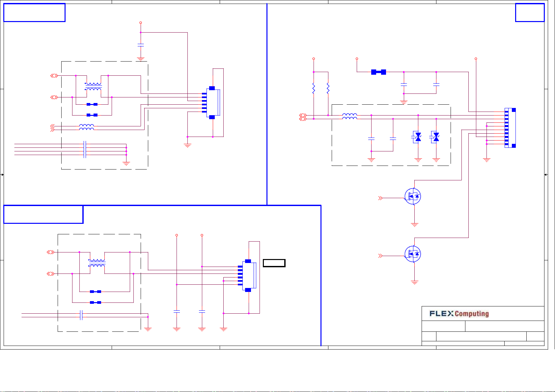Select the power node circle above top-left capacitor
555x392 pixels.
coord(141,23)
